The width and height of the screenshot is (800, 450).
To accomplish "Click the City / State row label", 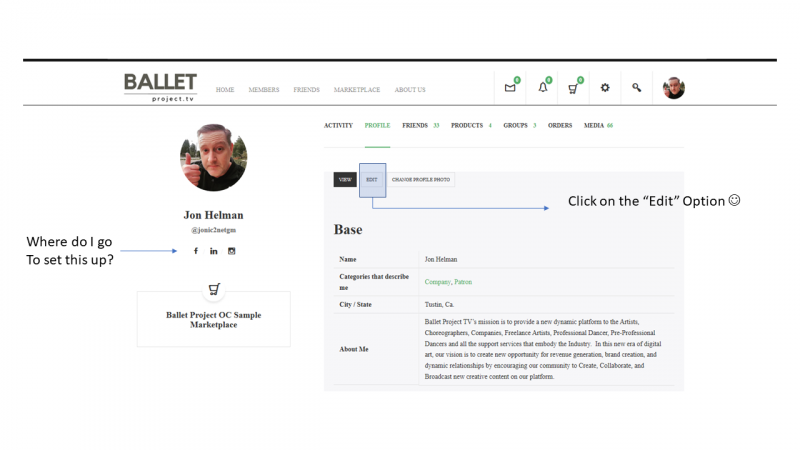I will point(355,305).
